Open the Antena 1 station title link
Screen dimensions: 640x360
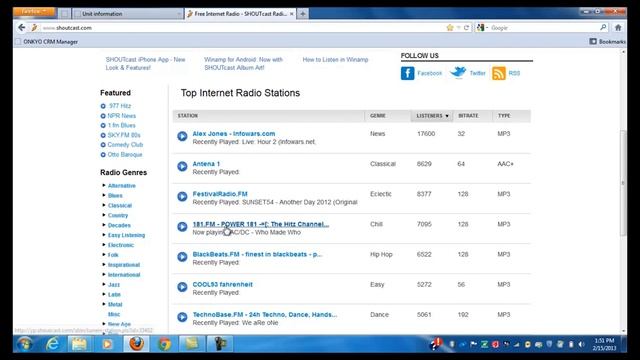click(x=206, y=164)
